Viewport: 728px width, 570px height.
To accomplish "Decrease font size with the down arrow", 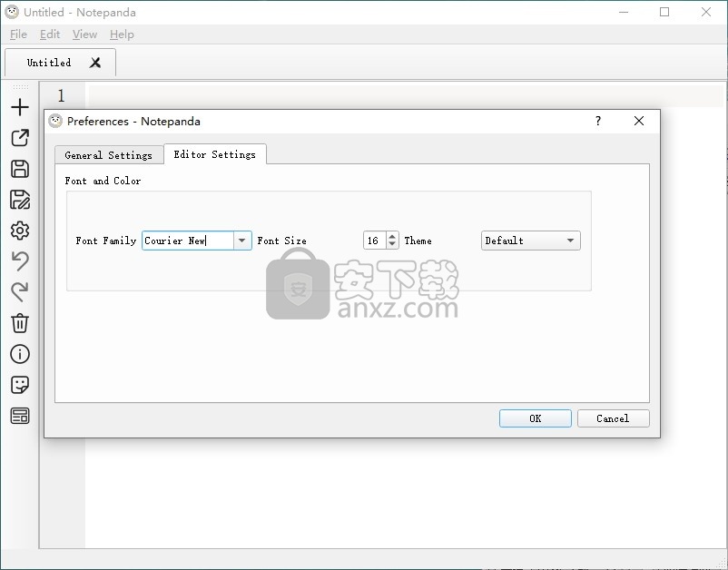I will pyautogui.click(x=392, y=245).
